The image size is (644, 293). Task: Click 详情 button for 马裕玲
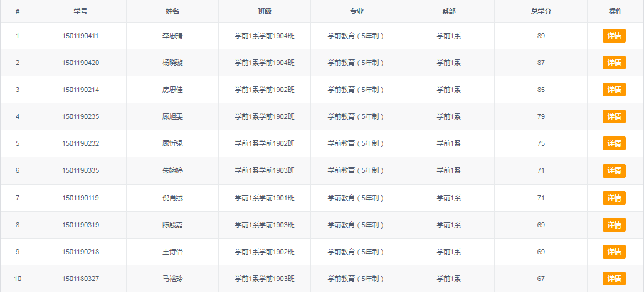click(614, 279)
